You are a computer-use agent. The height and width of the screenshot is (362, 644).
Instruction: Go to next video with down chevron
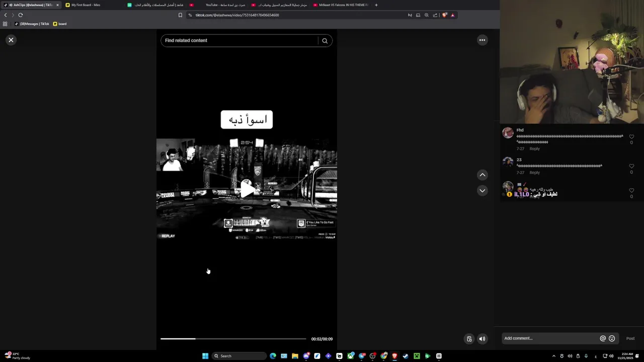coord(482,191)
